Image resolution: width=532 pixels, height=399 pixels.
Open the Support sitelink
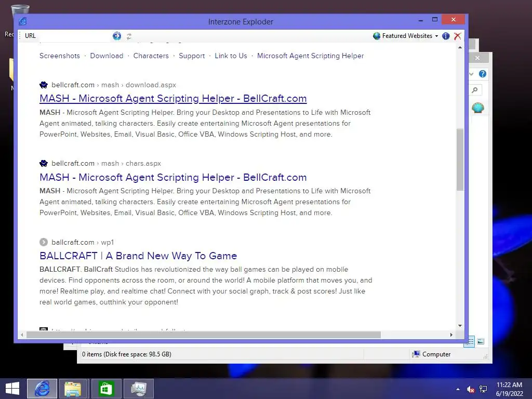[192, 56]
